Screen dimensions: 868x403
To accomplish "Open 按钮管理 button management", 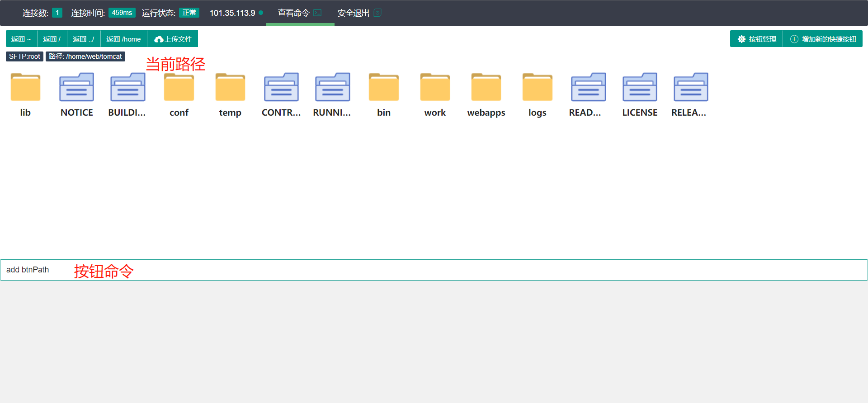I will click(756, 39).
